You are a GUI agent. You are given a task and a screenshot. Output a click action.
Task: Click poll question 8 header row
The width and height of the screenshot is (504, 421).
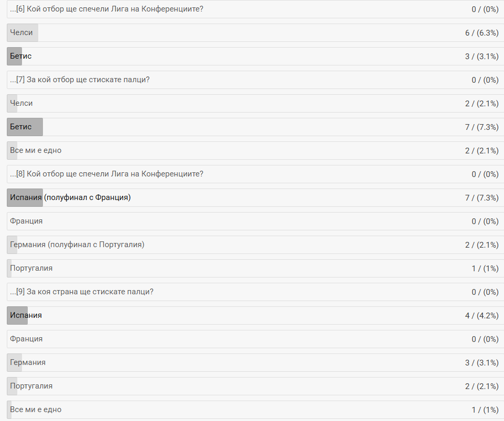(255, 174)
